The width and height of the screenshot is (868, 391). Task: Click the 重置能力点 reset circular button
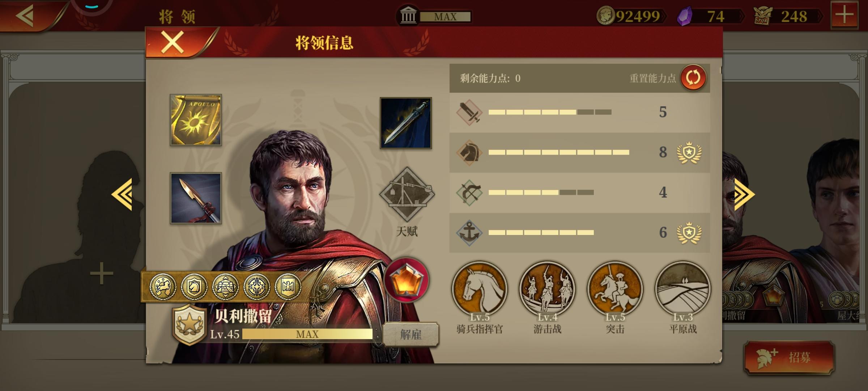[693, 78]
